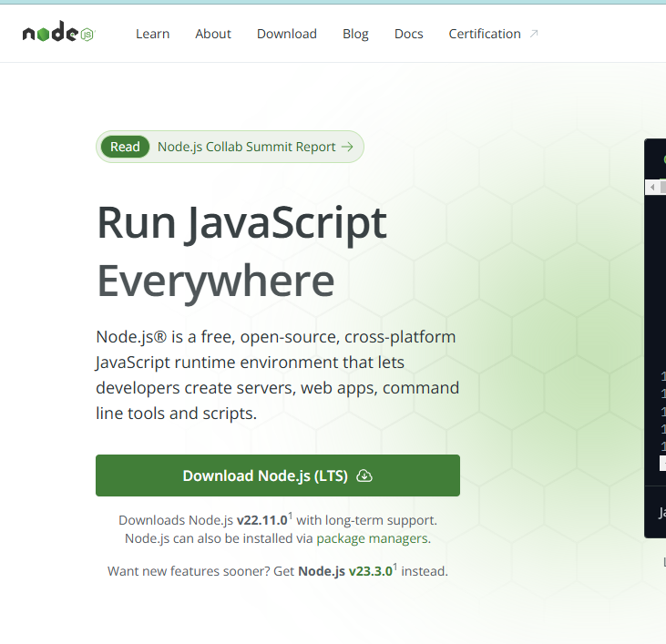Click the cloud download icon on button
The height and width of the screenshot is (644, 666).
click(364, 475)
